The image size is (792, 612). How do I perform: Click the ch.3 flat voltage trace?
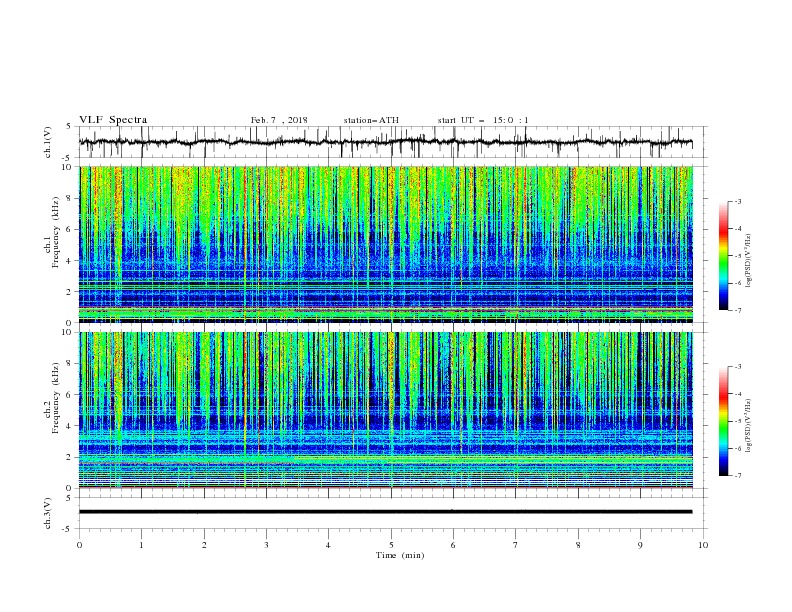coord(385,512)
